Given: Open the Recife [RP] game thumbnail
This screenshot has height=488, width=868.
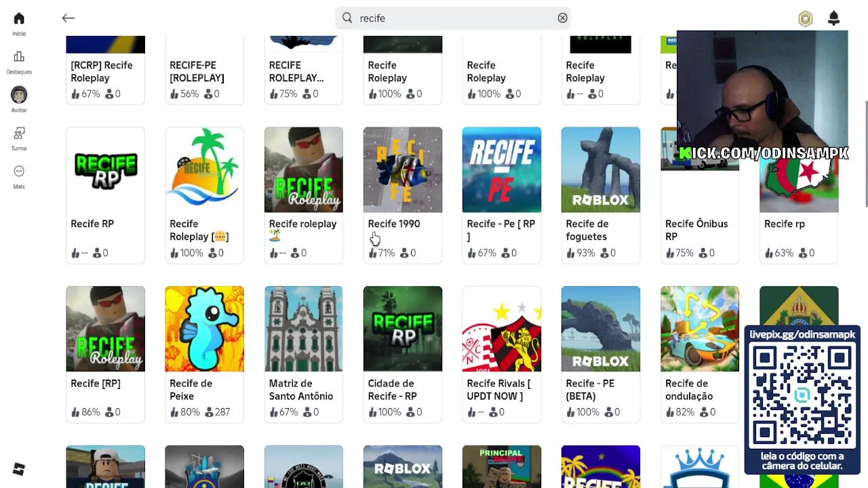Looking at the screenshot, I should pos(105,329).
